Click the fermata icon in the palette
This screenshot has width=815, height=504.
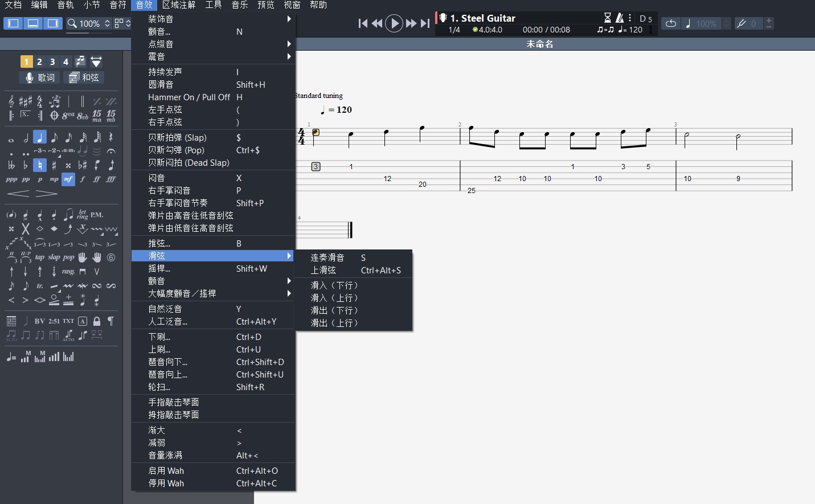tap(111, 151)
